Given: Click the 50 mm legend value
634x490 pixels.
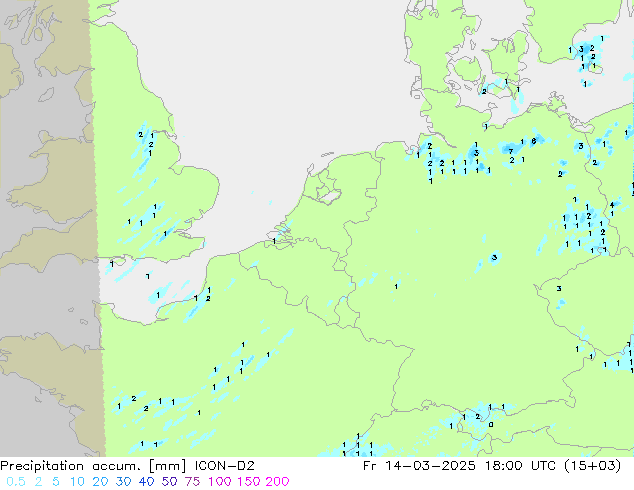Looking at the screenshot, I should (169, 482).
